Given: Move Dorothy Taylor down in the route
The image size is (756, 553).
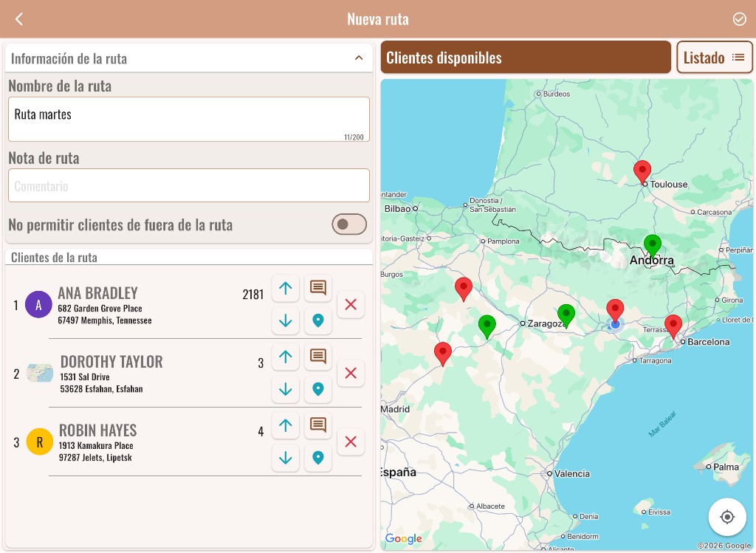Looking at the screenshot, I should [x=286, y=389].
